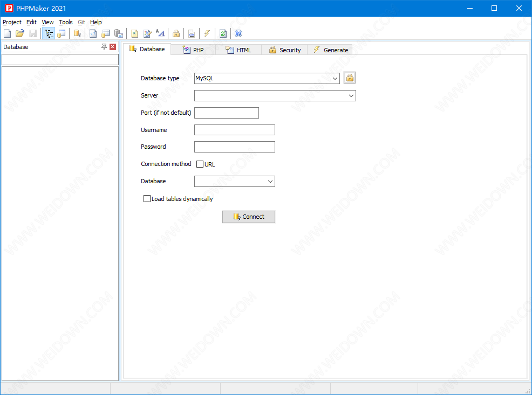This screenshot has height=395, width=532.
Task: Switch to the HTML tab
Action: click(238, 50)
